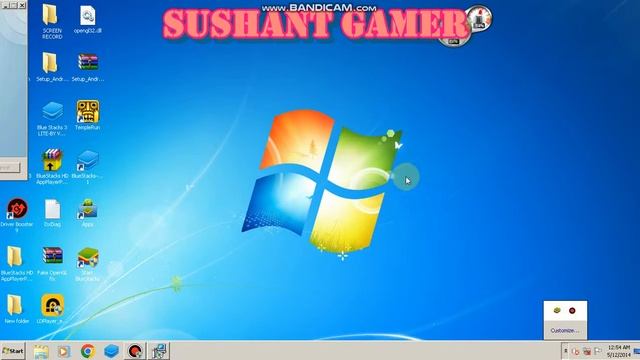Viewport: 640px width, 360px height.
Task: Open the Action Center flag icon
Action: pyautogui.click(x=598, y=351)
